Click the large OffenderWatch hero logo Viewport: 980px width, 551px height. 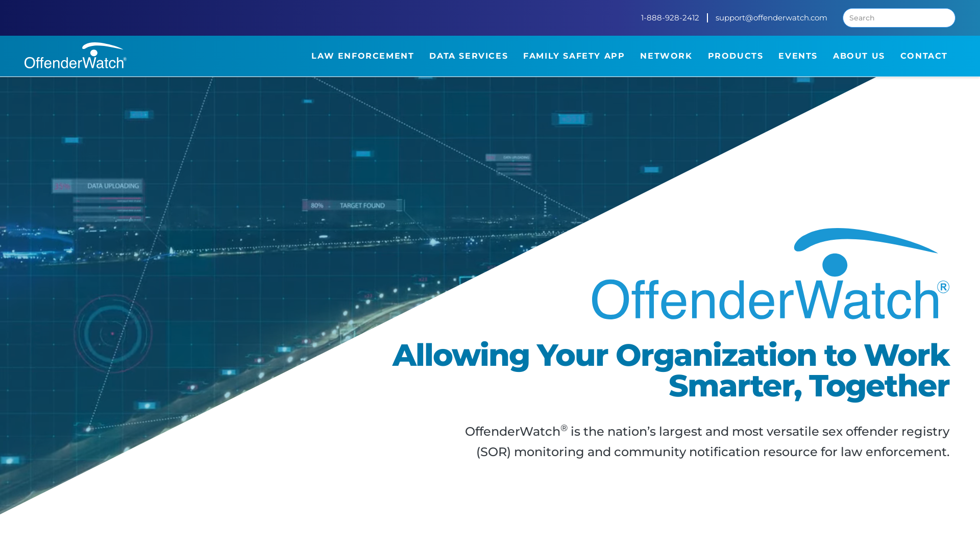pos(770,274)
